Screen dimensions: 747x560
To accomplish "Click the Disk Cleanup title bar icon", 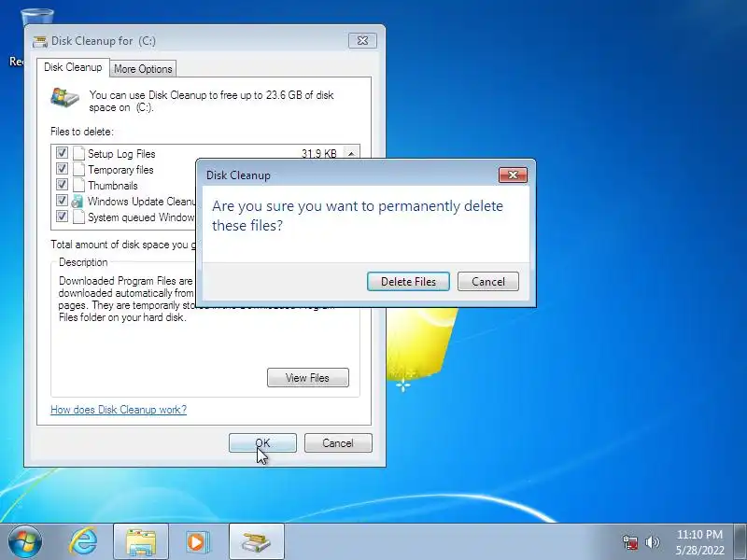I will click(x=40, y=41).
